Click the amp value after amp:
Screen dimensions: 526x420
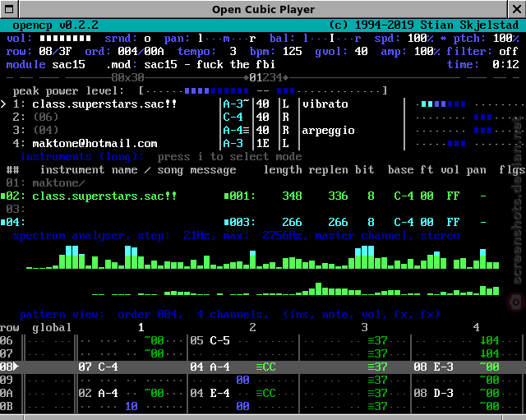pos(427,51)
